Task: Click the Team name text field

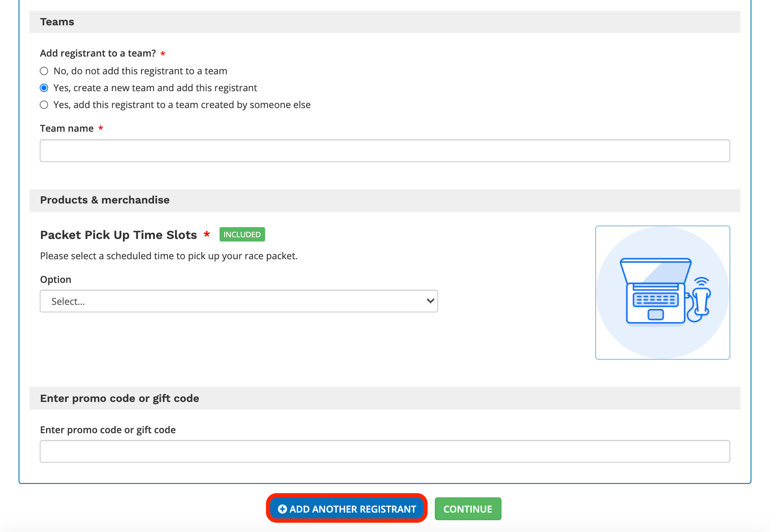Action: pos(385,151)
